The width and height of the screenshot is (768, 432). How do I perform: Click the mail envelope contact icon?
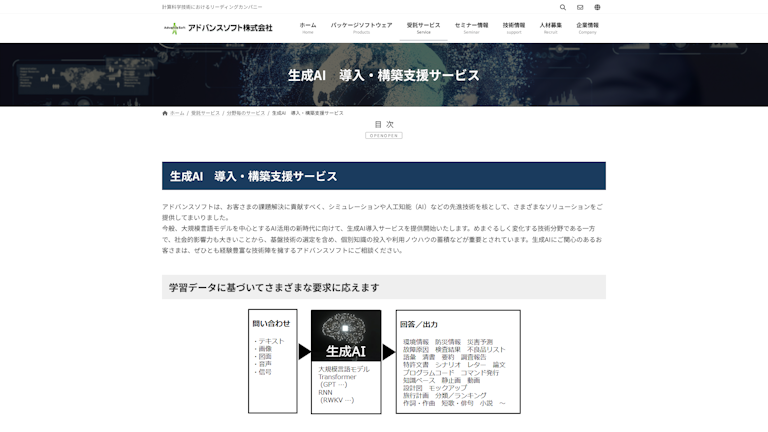click(580, 7)
